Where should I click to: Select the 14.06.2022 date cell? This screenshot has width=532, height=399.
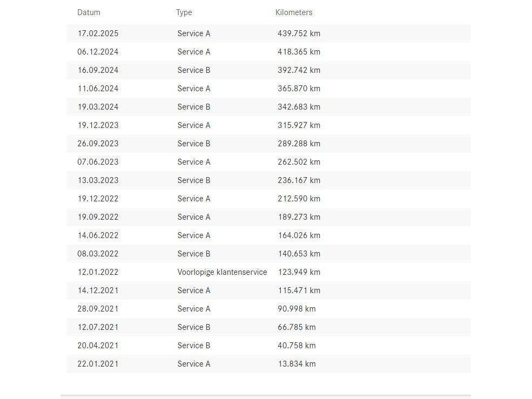(98, 235)
